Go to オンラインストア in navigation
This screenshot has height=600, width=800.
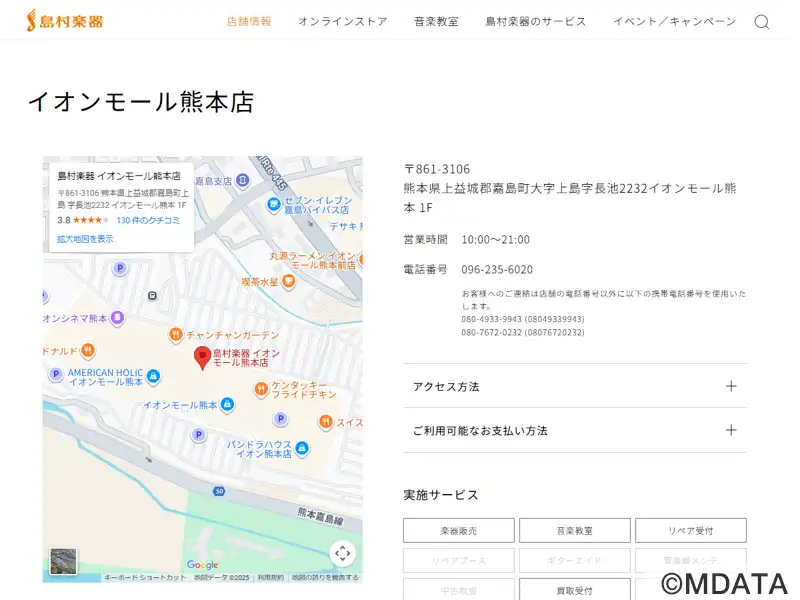pos(342,21)
